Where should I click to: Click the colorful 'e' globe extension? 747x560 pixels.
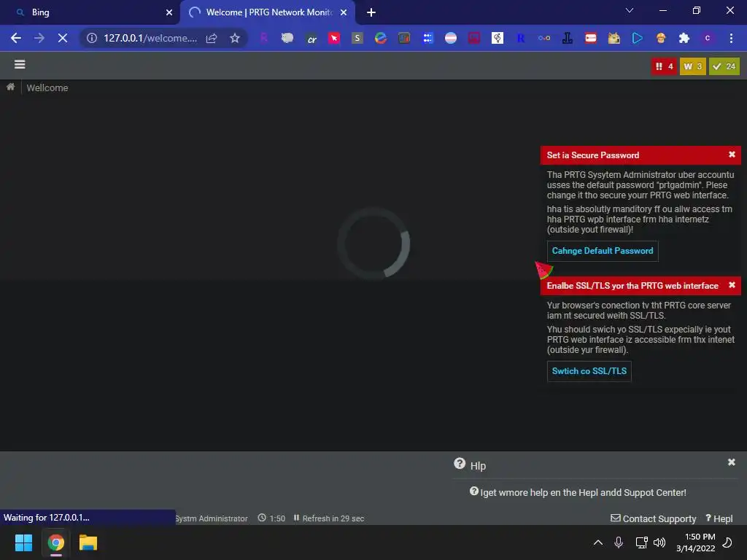pyautogui.click(x=381, y=38)
